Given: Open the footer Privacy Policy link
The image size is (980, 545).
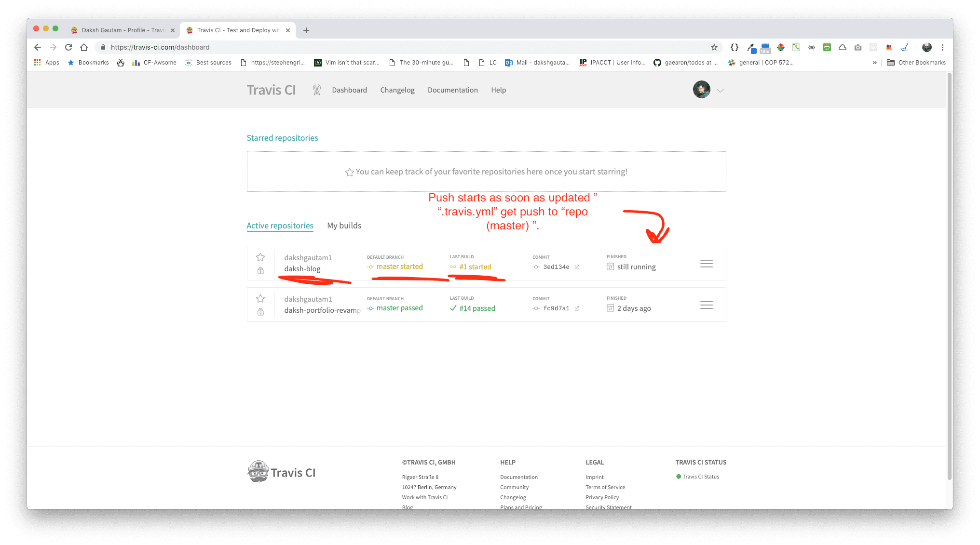Looking at the screenshot, I should pos(602,497).
